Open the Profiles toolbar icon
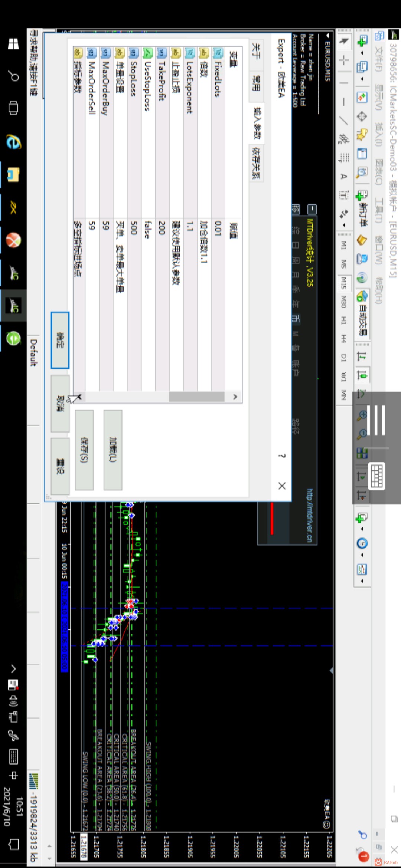Viewport: 401px width, 868px height. pos(362,67)
